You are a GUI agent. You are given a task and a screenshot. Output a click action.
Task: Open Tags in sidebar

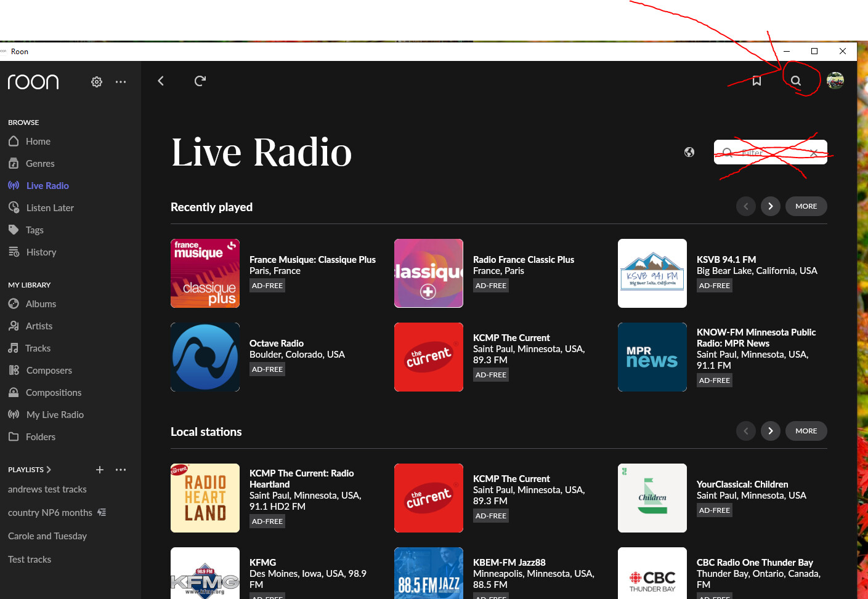coord(34,230)
